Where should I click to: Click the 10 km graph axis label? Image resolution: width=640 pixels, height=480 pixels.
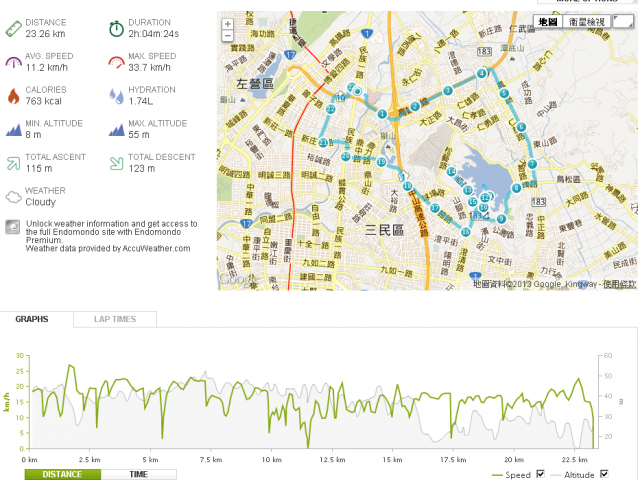271,460
